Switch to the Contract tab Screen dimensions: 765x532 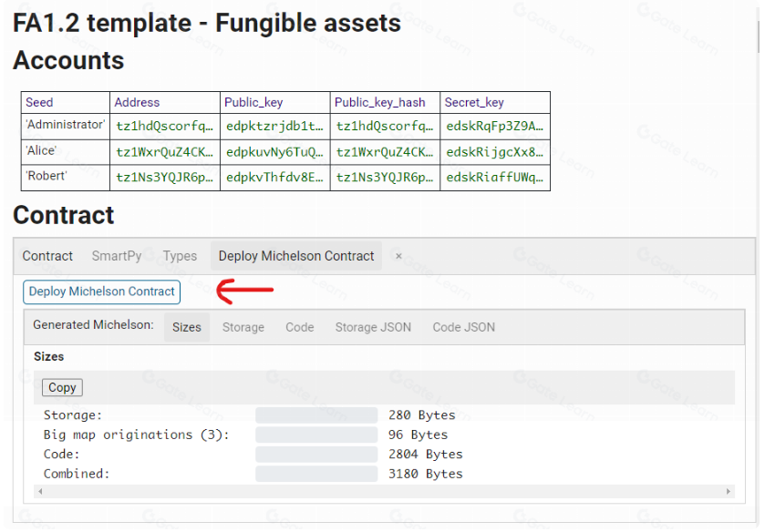[x=47, y=257]
